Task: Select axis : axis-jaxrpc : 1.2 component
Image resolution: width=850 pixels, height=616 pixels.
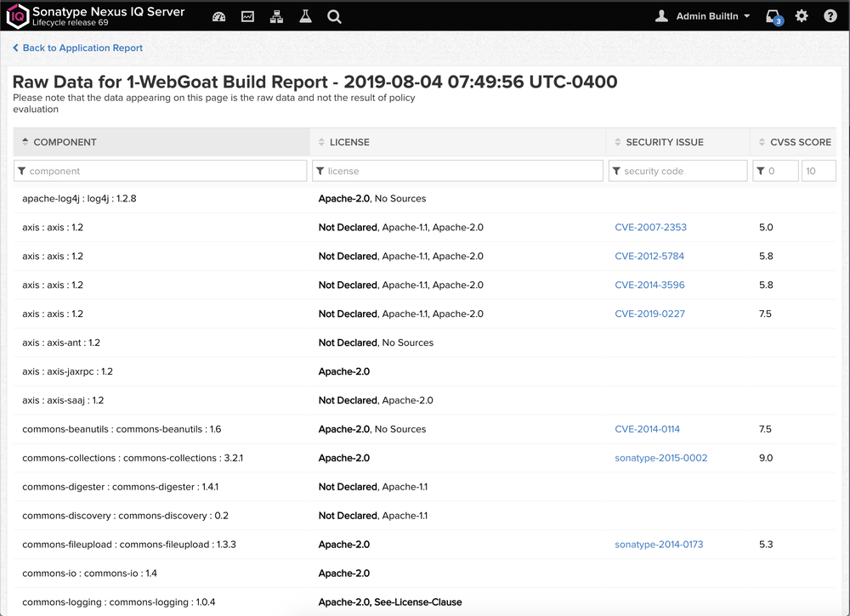Action: (x=68, y=371)
